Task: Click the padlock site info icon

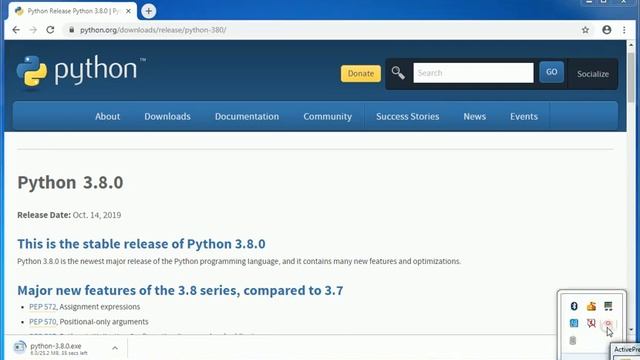Action: click(71, 30)
